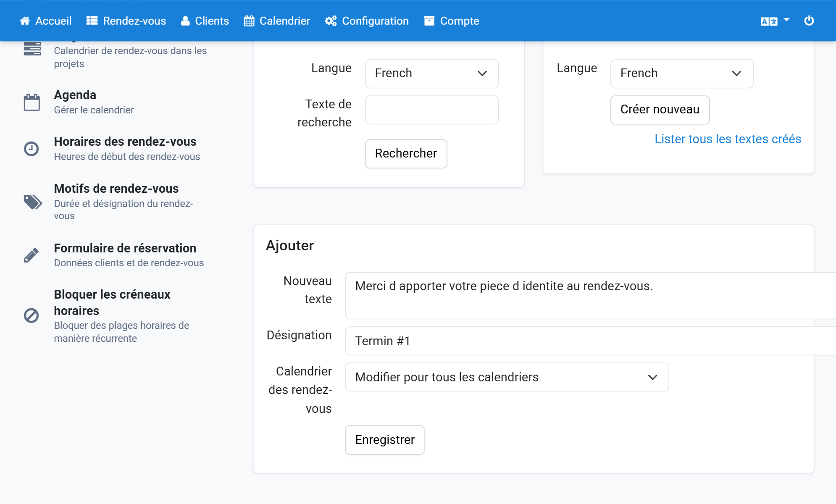Open the Lister tous les textes créés link

point(728,139)
